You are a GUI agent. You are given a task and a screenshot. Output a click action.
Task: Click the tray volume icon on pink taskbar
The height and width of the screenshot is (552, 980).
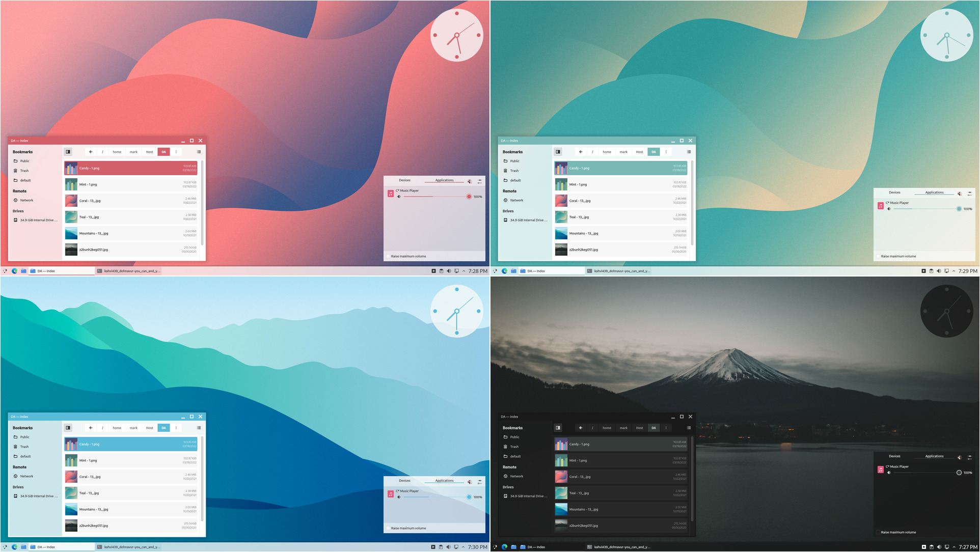[x=449, y=271]
